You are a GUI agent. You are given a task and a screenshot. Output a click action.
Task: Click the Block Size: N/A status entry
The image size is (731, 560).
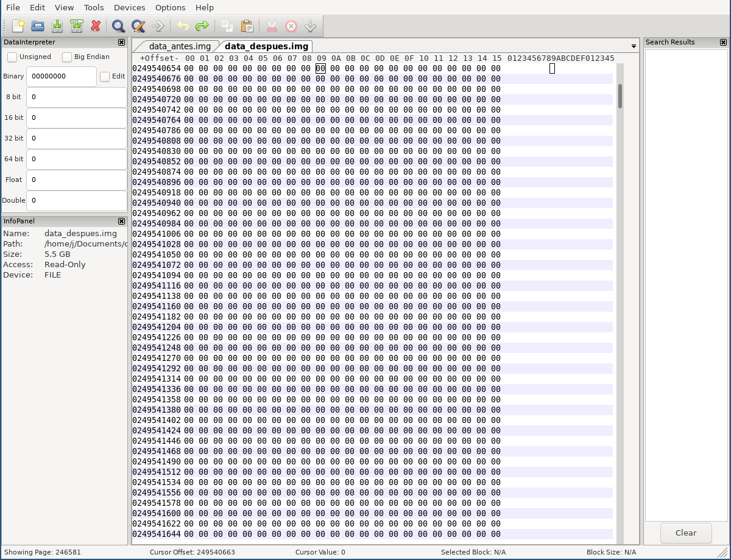coord(612,552)
